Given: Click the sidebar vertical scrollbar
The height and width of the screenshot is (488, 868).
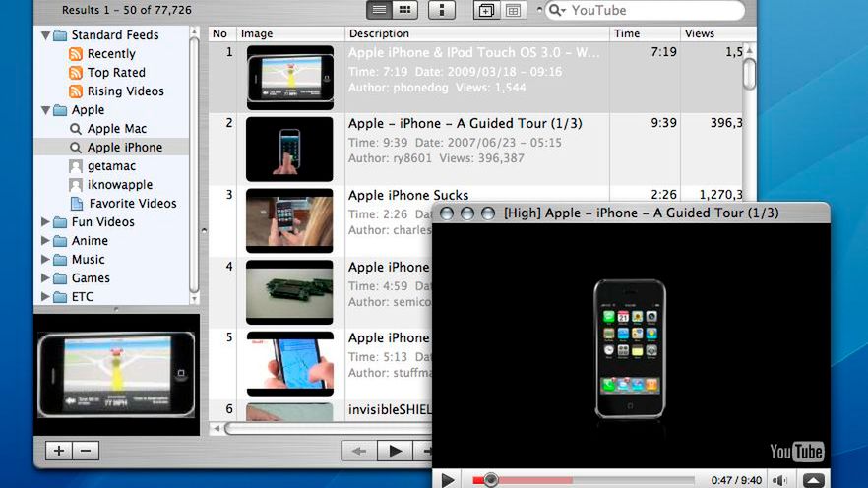Looking at the screenshot, I should (x=194, y=165).
